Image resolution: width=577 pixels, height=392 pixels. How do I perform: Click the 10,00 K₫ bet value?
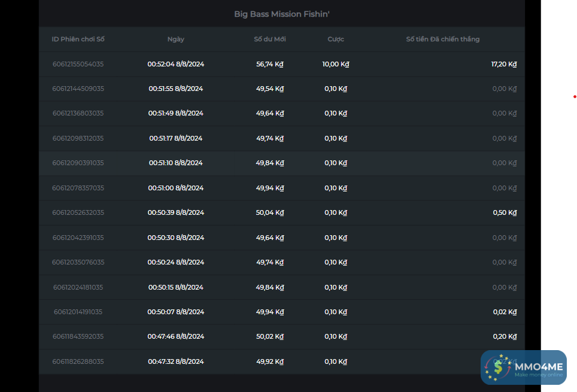coord(335,64)
